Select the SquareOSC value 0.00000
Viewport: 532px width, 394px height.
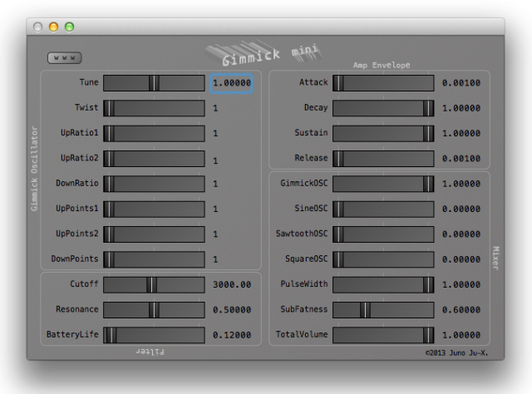coord(461,259)
